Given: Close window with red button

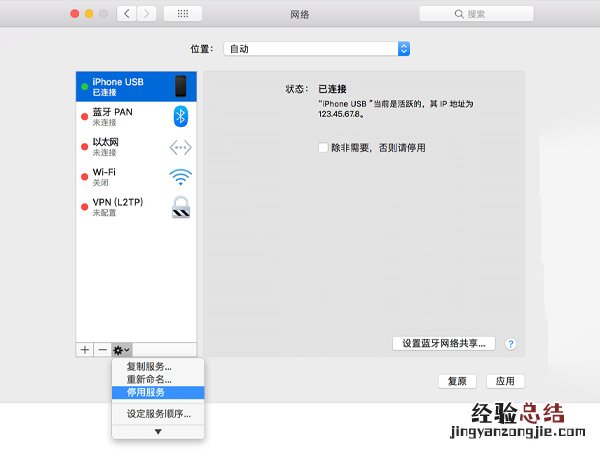Looking at the screenshot, I should 75,14.
